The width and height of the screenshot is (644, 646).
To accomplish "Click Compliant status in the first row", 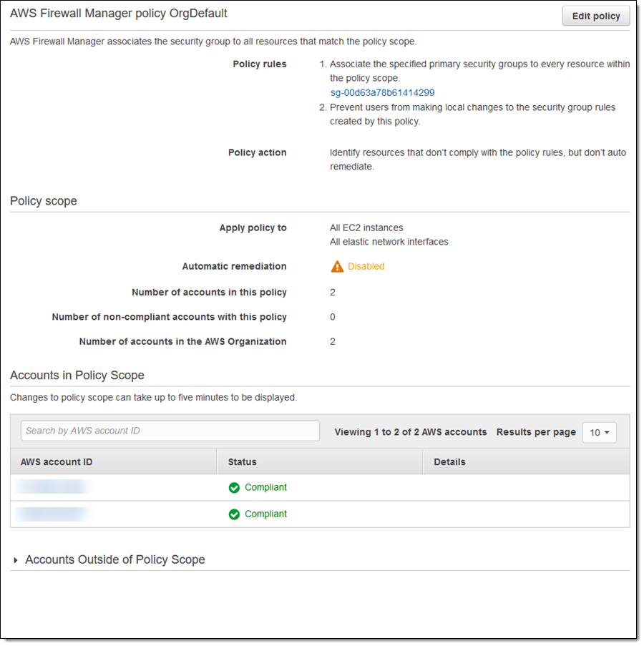I will 265,487.
